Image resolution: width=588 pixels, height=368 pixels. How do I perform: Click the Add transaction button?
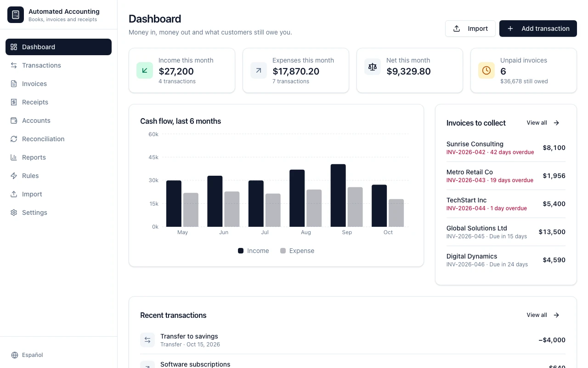538,29
